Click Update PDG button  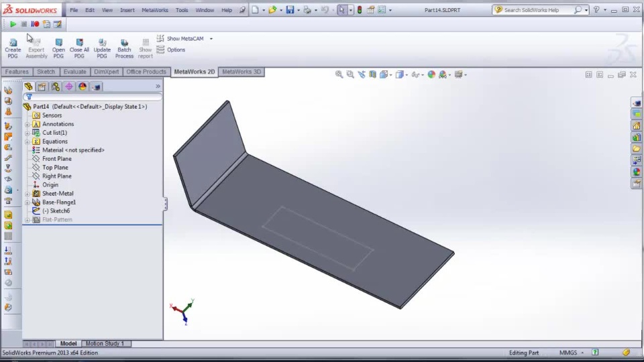102,48
